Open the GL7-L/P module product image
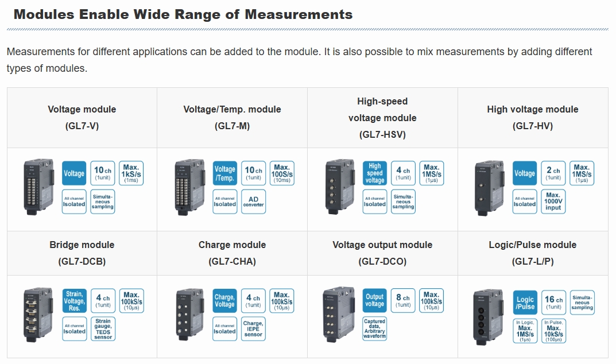Image resolution: width=616 pixels, height=364 pixels. [x=489, y=317]
